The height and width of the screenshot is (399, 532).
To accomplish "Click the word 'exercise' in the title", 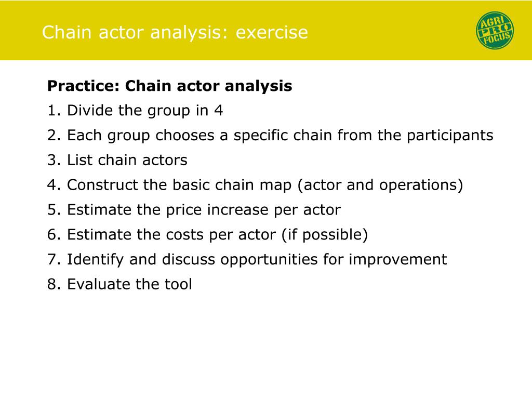I will (x=272, y=33).
